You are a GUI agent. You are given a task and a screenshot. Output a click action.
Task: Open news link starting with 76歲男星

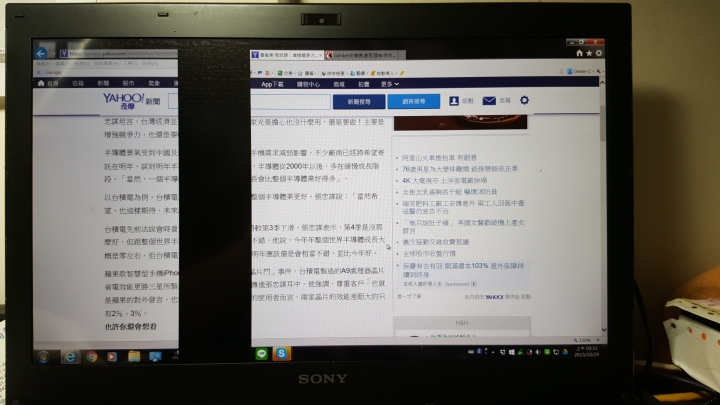pos(460,169)
